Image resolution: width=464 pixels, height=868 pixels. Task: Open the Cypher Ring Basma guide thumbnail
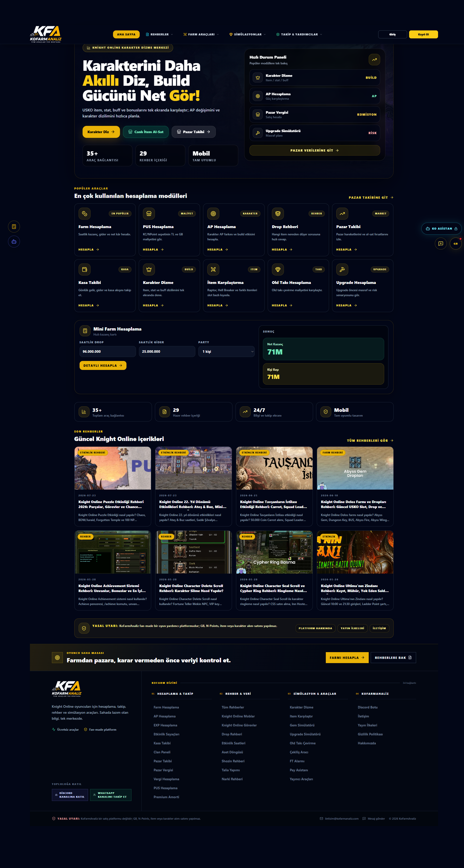pyautogui.click(x=274, y=552)
